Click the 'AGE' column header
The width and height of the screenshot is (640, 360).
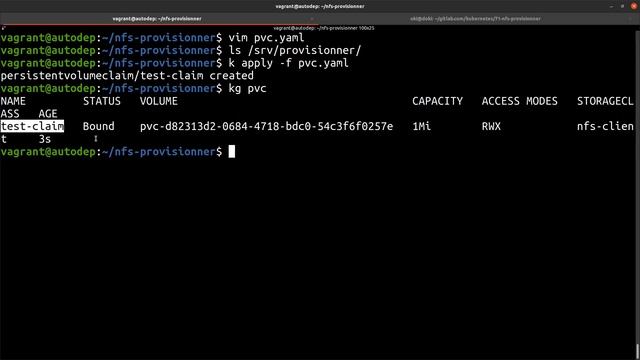(x=48, y=114)
